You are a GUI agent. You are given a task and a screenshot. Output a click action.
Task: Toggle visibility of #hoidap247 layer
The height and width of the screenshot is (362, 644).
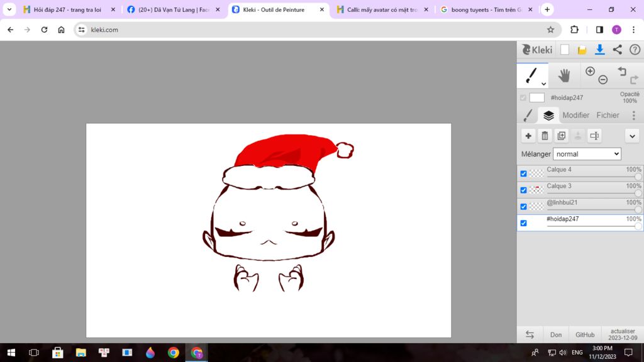click(523, 223)
